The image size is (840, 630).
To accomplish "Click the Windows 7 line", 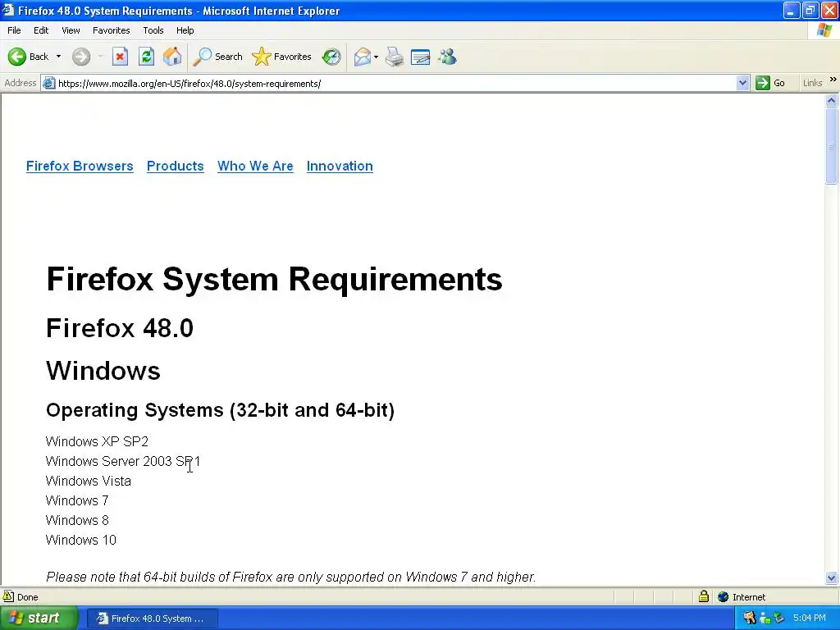I will pyautogui.click(x=77, y=500).
